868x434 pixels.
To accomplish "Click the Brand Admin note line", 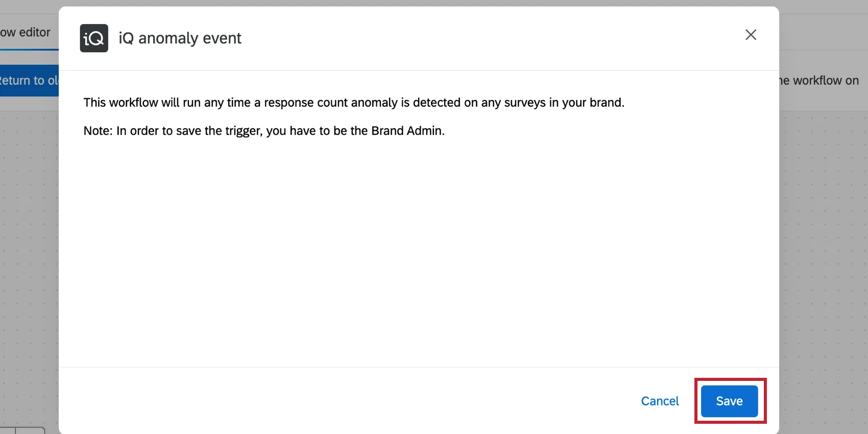I will tap(263, 131).
